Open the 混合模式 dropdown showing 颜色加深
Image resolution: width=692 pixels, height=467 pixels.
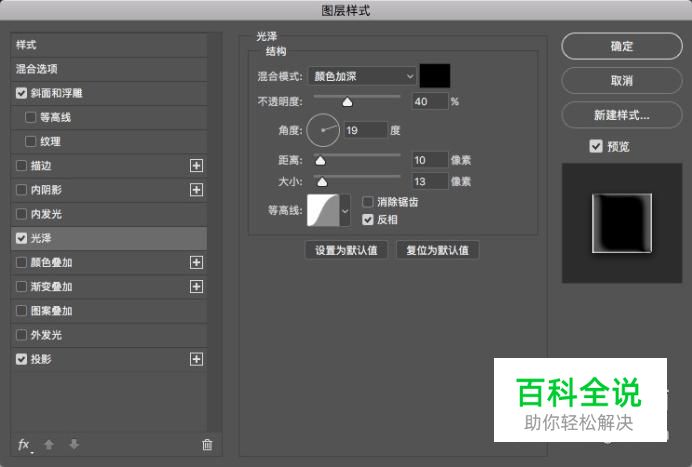362,76
